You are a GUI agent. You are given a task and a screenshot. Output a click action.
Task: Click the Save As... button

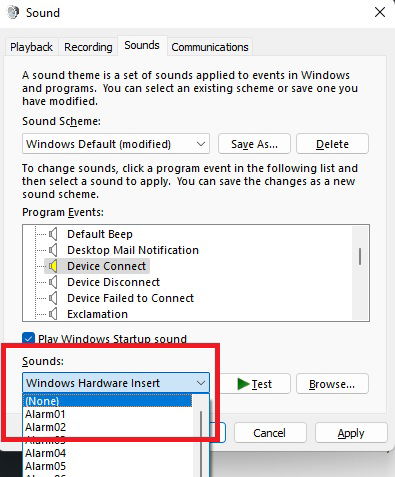coord(254,144)
